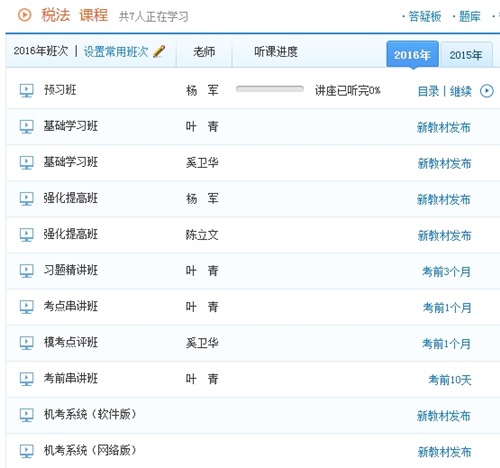
Task: Click the 讲座已听完0% status text
Action: point(348,90)
